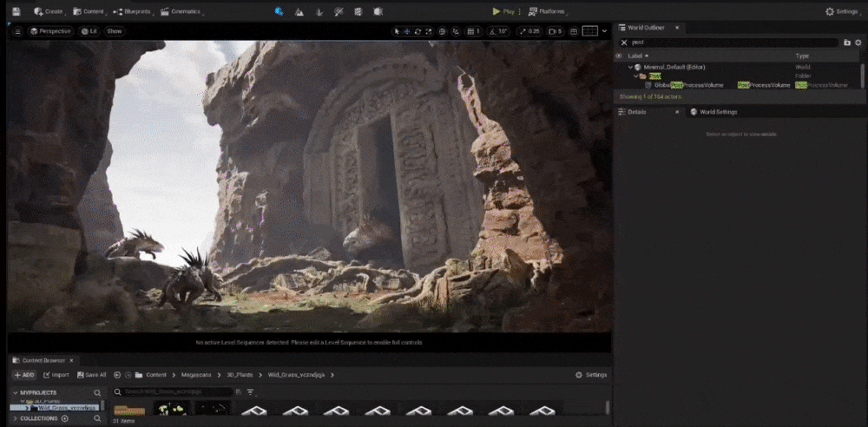Screen dimensions: 868x427
Task: Activate the Foliage mode icon
Action: pos(319,12)
